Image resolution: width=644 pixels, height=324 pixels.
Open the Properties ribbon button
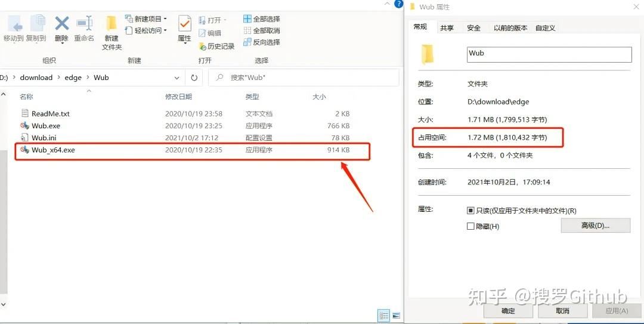pyautogui.click(x=184, y=29)
